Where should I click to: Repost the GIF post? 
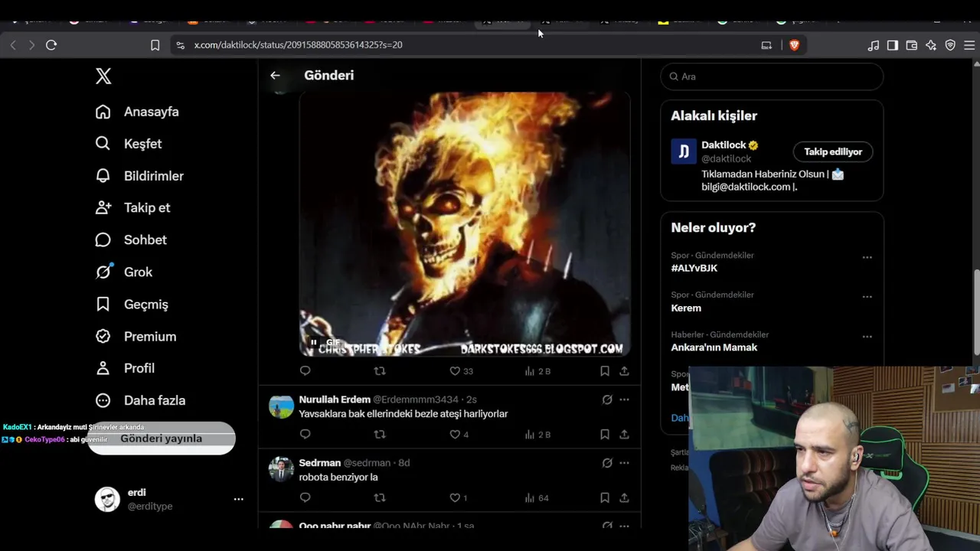click(x=380, y=371)
